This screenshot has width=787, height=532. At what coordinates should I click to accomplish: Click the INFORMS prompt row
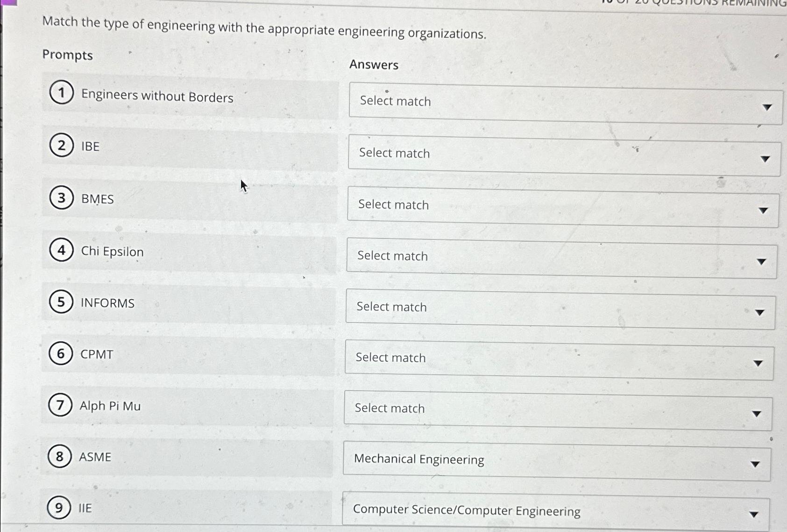coord(187,303)
